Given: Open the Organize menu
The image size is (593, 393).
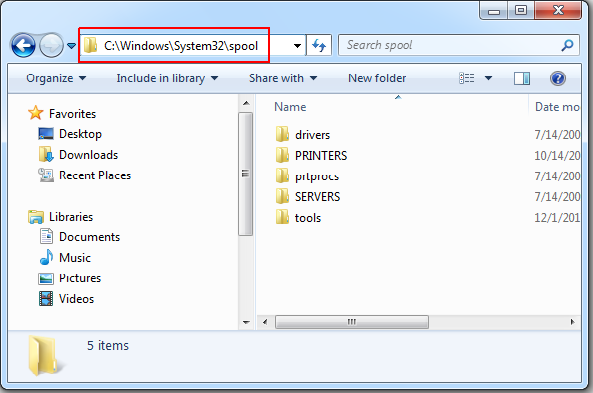Looking at the screenshot, I should tap(56, 78).
